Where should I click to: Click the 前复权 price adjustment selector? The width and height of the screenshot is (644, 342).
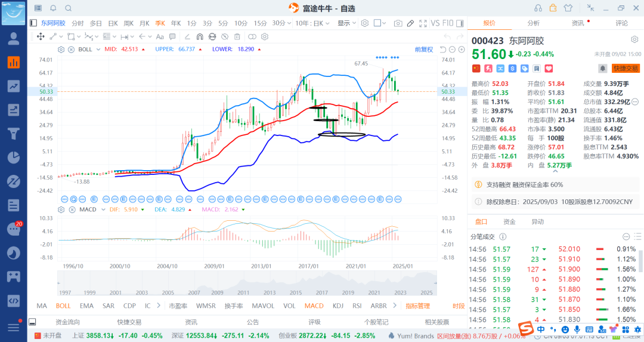[423, 49]
